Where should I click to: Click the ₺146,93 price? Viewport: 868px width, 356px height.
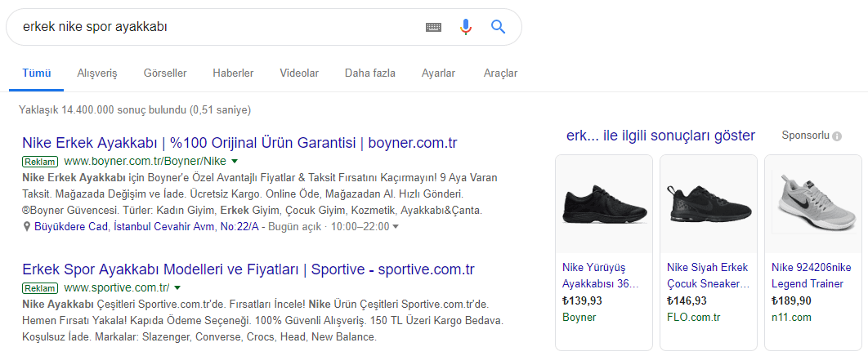(x=687, y=300)
